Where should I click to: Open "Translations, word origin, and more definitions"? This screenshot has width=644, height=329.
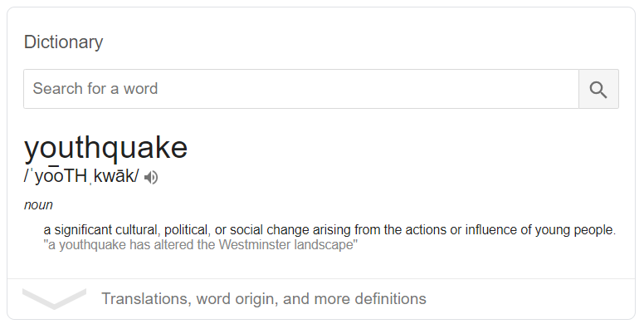tap(264, 298)
